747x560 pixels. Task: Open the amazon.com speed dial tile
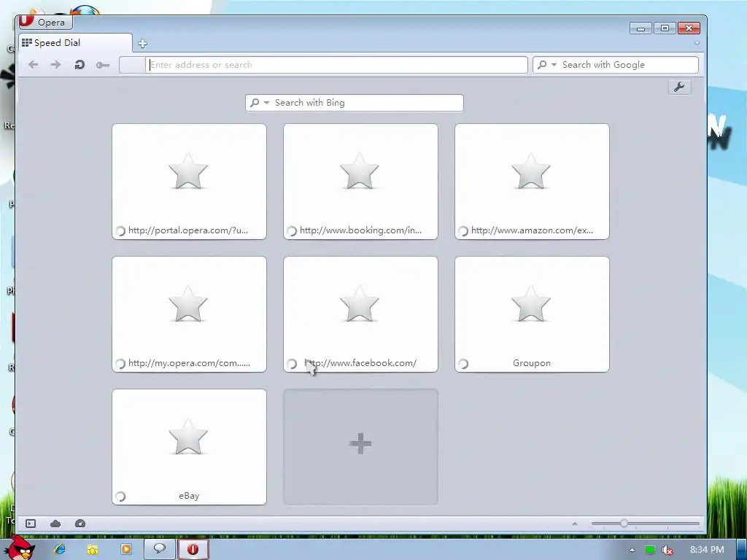[x=532, y=182]
